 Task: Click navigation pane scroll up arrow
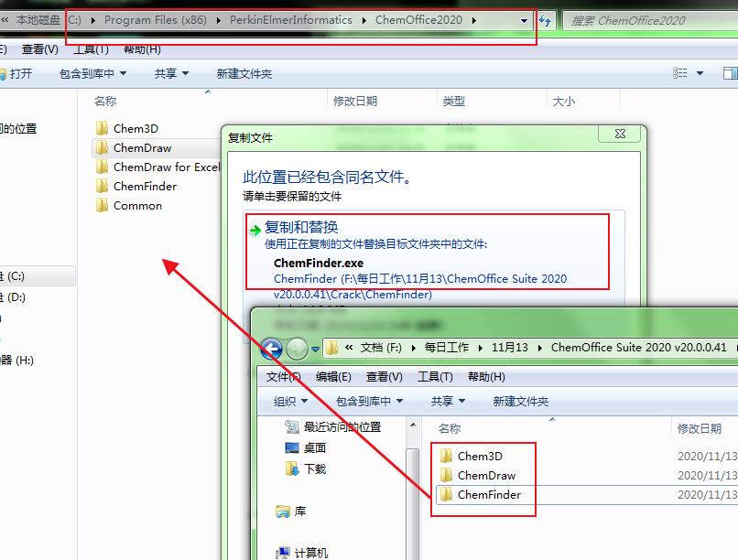pos(413,425)
